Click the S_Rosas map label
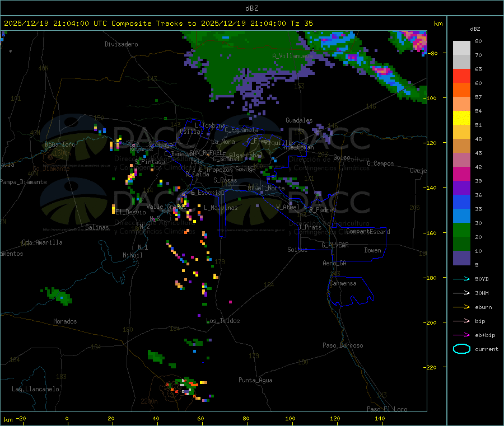The image size is (504, 426). 225,180
